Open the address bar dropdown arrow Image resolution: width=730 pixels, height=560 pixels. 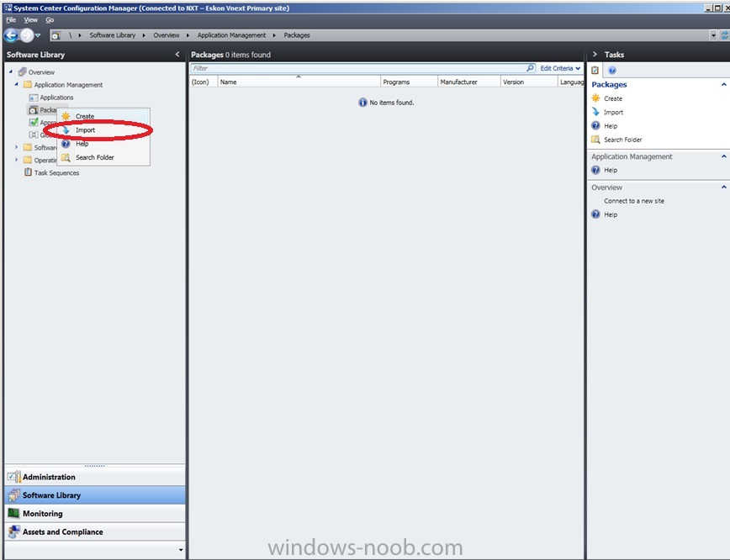click(x=713, y=35)
